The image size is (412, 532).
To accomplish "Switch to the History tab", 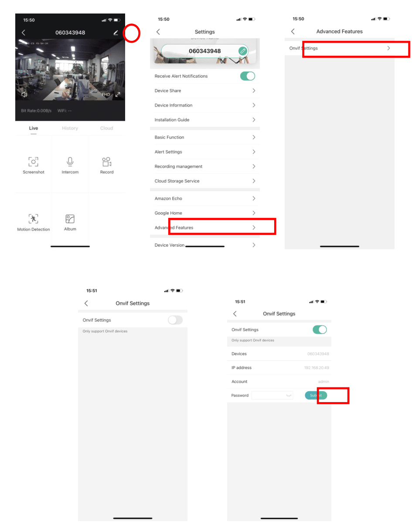I will [70, 128].
